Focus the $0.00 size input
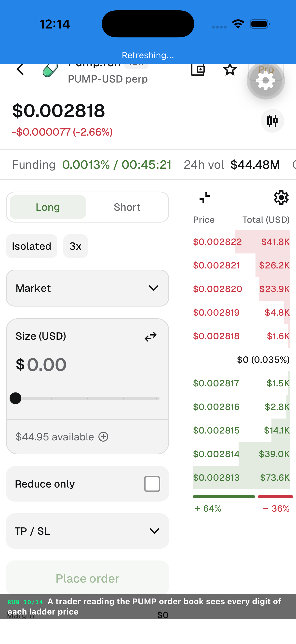Screen dimensions: 296x644 coord(41,364)
